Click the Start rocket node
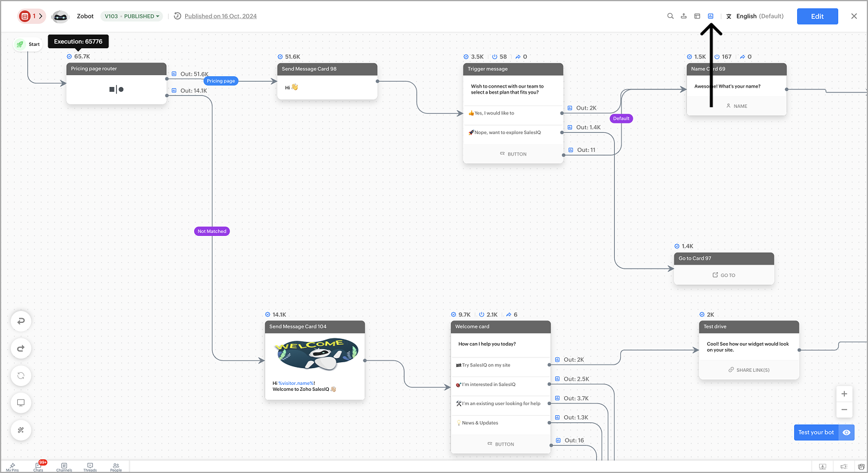The width and height of the screenshot is (868, 473). 28,44
